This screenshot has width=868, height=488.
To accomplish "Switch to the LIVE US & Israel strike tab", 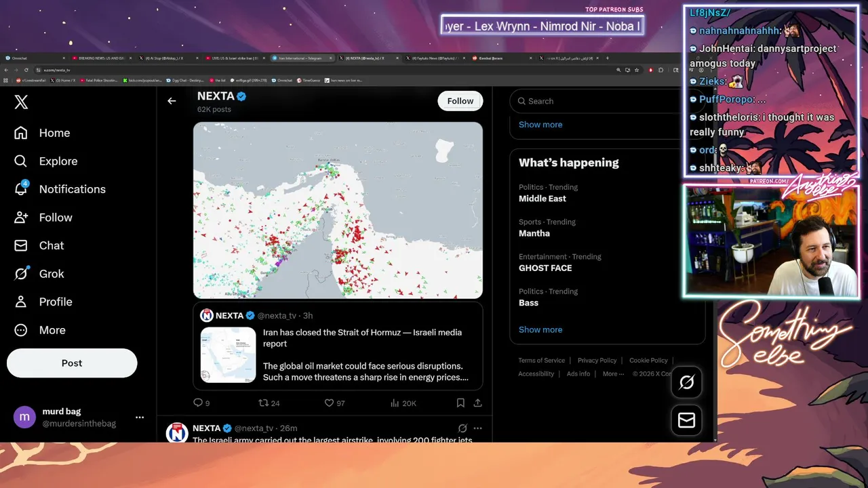I will 235,58.
